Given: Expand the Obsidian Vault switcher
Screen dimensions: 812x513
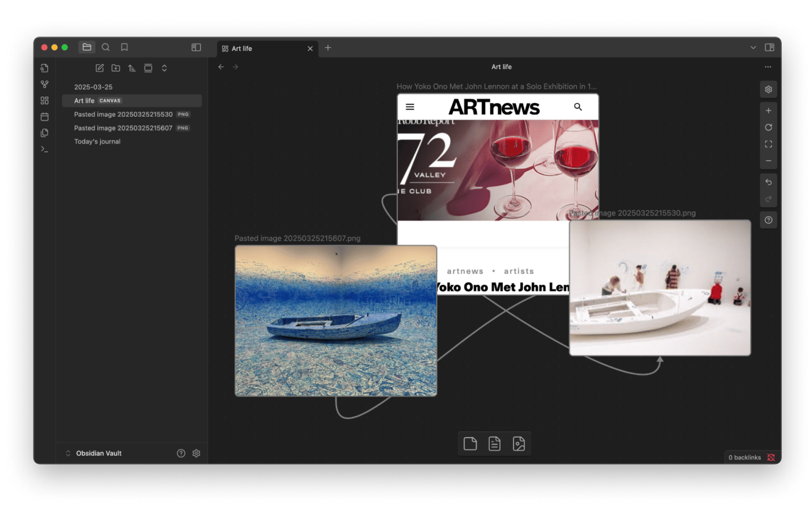Looking at the screenshot, I should (x=68, y=453).
